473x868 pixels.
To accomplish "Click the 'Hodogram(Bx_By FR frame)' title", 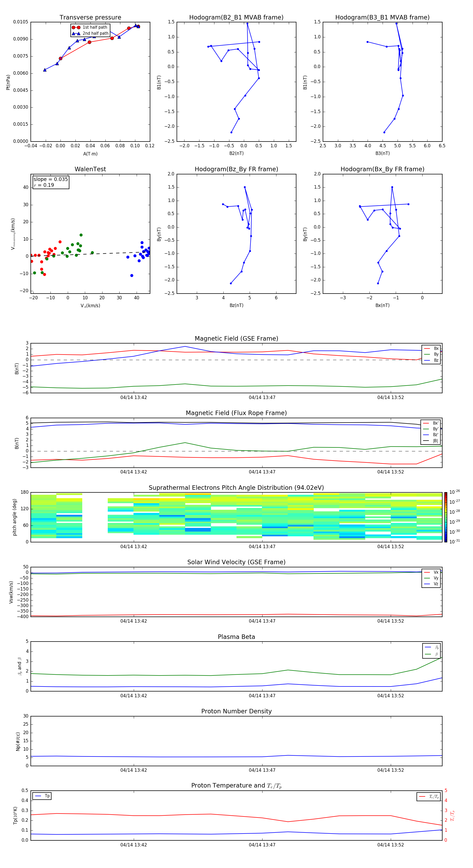I will (x=382, y=169).
